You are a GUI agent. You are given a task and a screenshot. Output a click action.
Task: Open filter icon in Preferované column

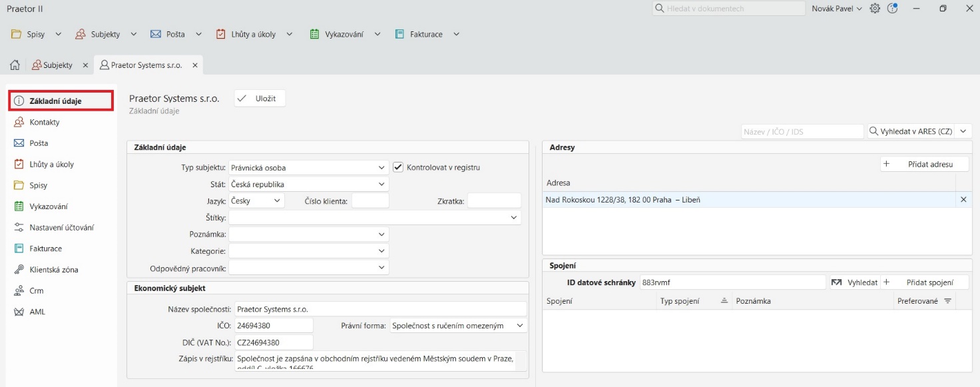pyautogui.click(x=947, y=301)
